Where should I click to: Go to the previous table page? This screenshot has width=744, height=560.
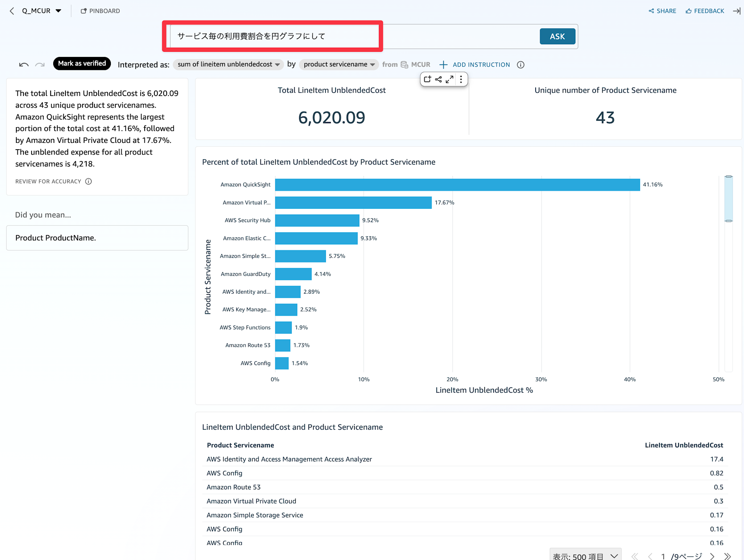[650, 556]
